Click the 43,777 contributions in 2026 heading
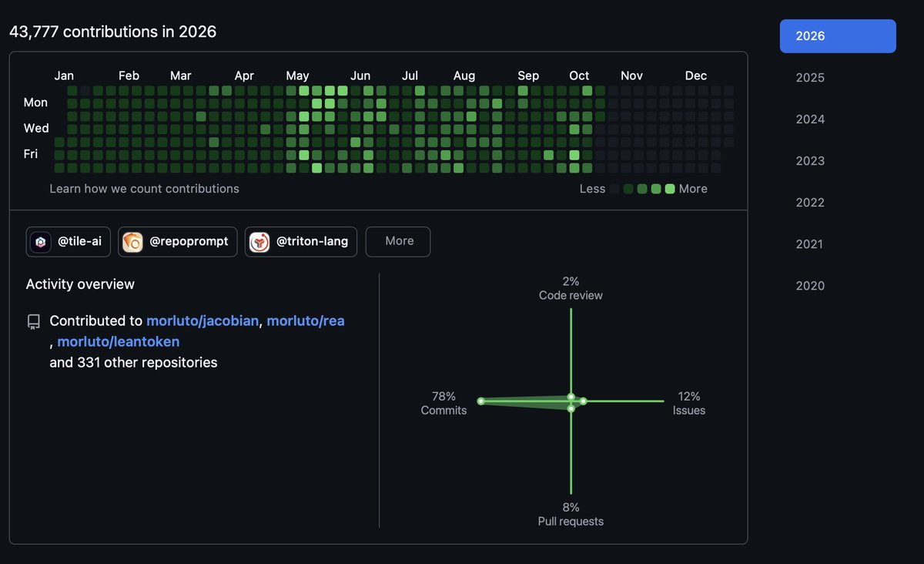The image size is (924, 564). (112, 32)
